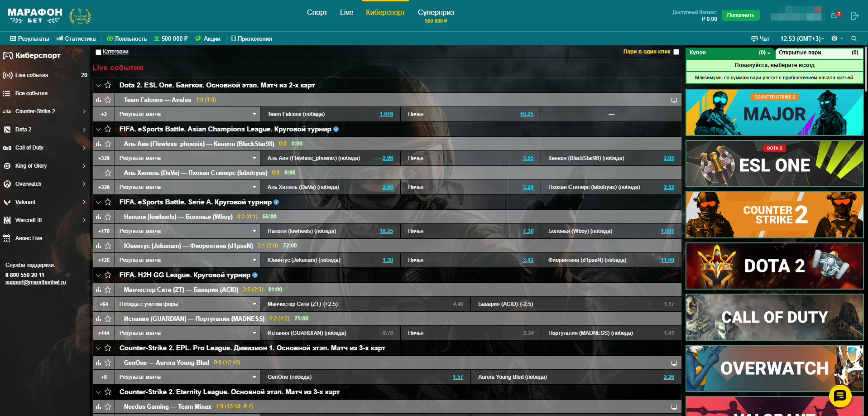Favorite the Team Falcons — Avulus match star
The width and height of the screenshot is (868, 416).
(108, 100)
